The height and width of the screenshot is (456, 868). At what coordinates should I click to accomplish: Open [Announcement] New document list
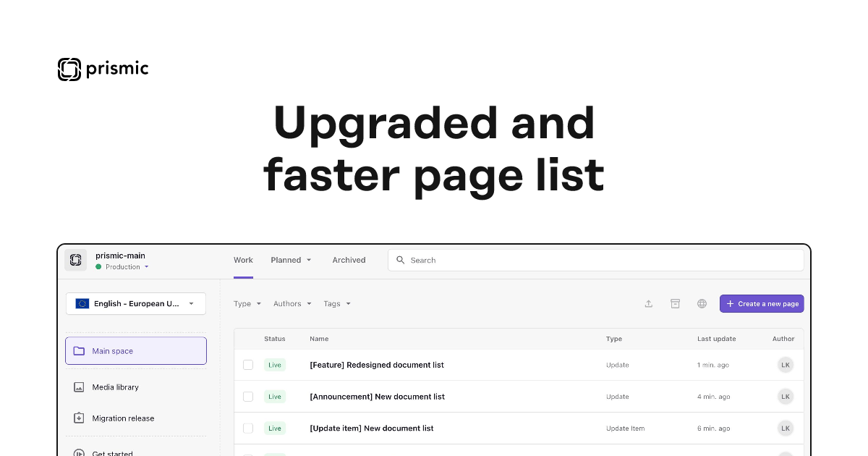377,397
